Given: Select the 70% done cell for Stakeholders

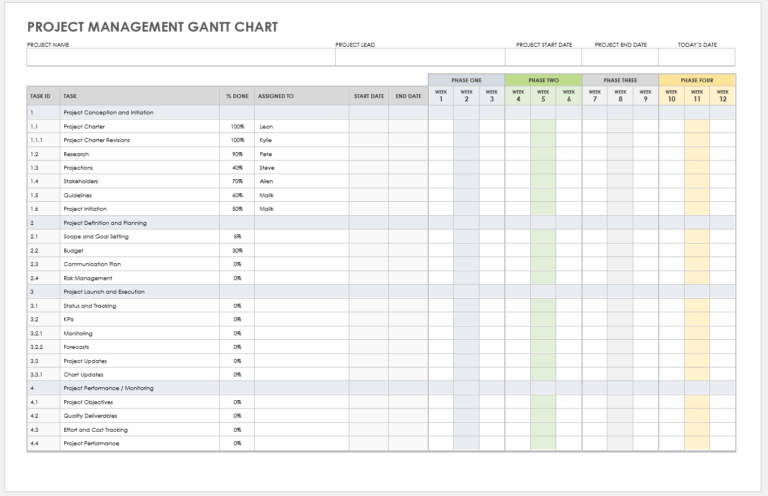Looking at the screenshot, I should [237, 181].
